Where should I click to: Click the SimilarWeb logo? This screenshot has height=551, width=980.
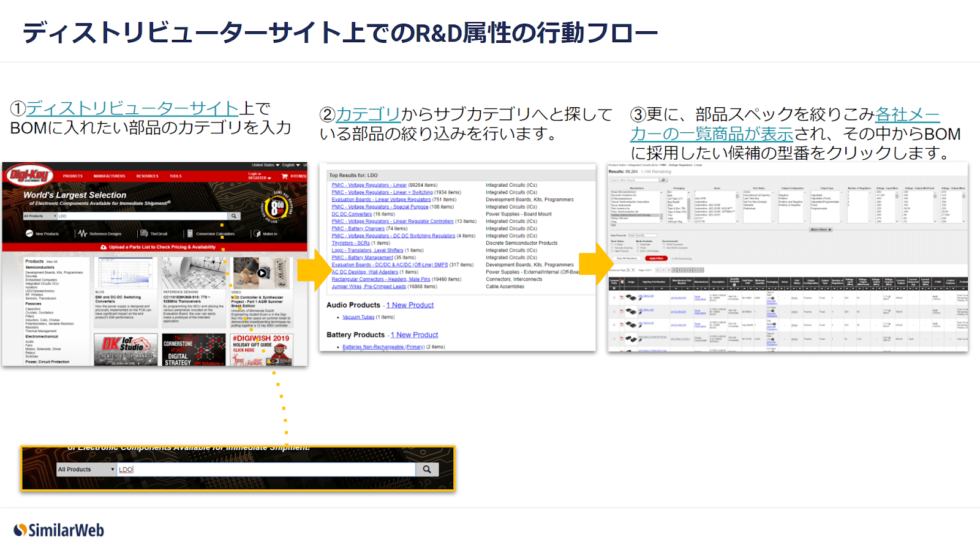[x=59, y=530]
